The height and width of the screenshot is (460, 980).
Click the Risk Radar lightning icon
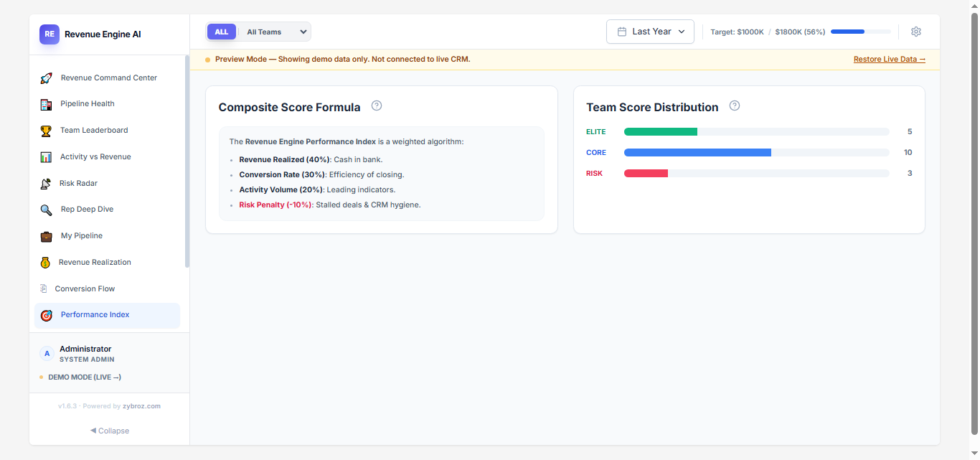pyautogui.click(x=46, y=183)
